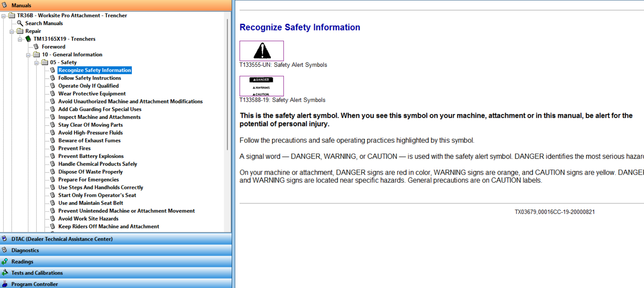The width and height of the screenshot is (644, 288).
Task: Click the Repair folder icon
Action: pyautogui.click(x=20, y=31)
